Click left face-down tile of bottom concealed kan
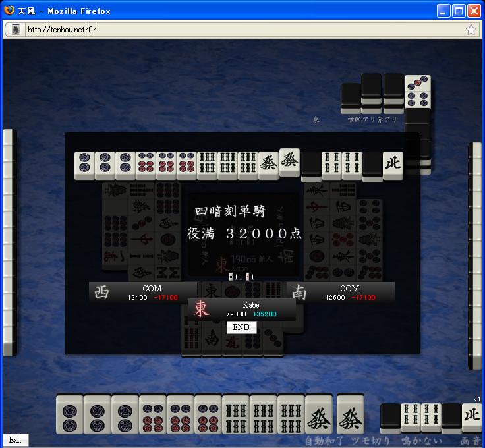 point(390,418)
